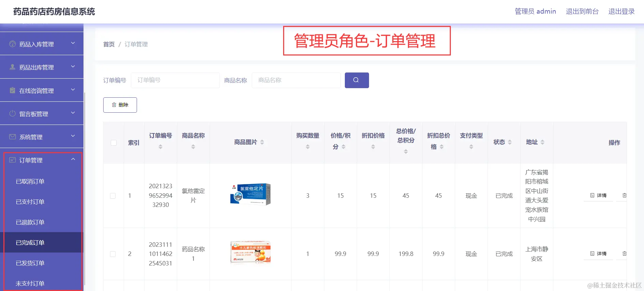Click trash icon for order row 1
644x291 pixels.
click(624, 195)
